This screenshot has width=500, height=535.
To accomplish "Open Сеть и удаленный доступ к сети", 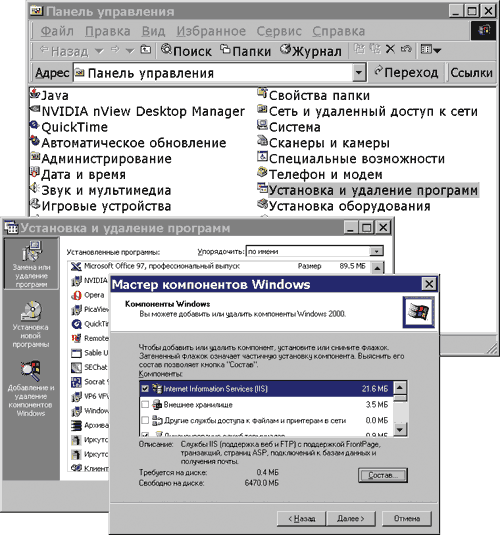I will (x=368, y=111).
